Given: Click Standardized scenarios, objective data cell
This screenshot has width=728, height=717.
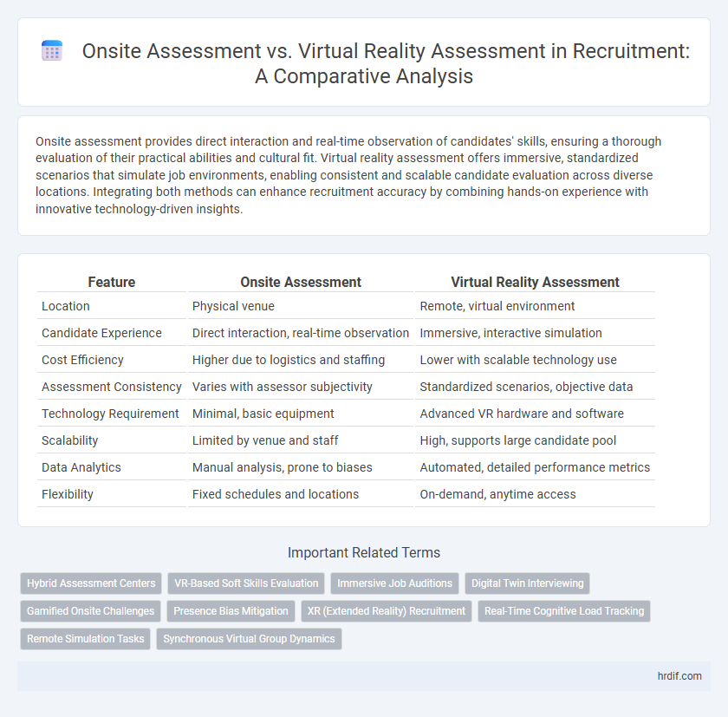Looking at the screenshot, I should pos(535,387).
